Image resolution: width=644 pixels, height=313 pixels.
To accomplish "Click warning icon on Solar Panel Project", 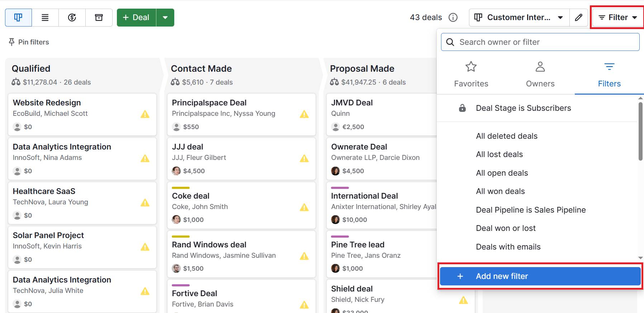I will point(145,247).
